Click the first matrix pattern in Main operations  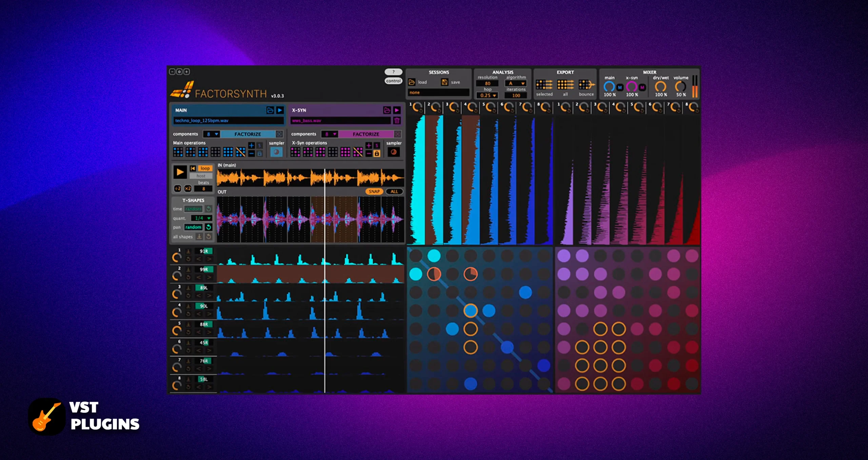(x=178, y=152)
